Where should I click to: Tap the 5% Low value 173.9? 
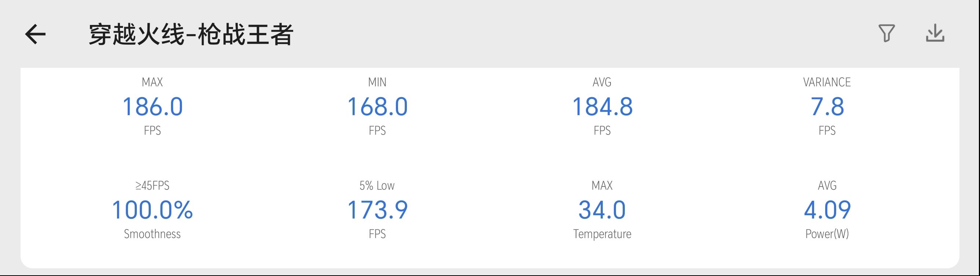point(378,210)
